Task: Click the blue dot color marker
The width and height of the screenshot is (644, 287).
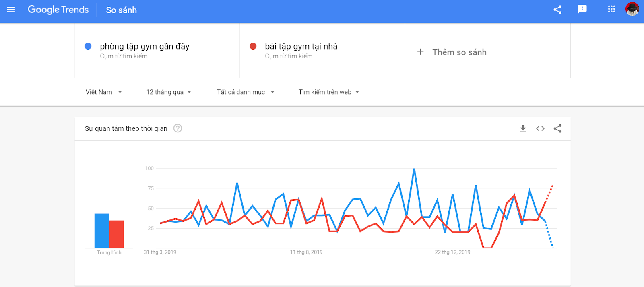Action: (88, 46)
